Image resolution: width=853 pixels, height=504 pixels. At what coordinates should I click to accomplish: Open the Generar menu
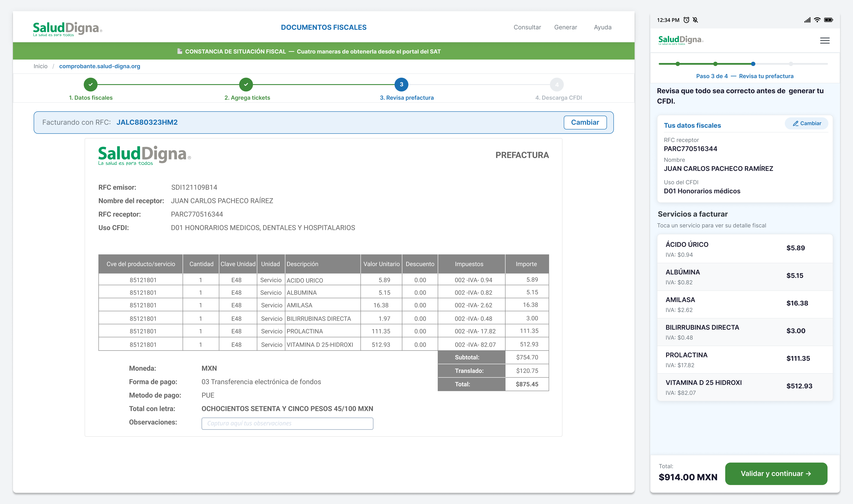[565, 27]
